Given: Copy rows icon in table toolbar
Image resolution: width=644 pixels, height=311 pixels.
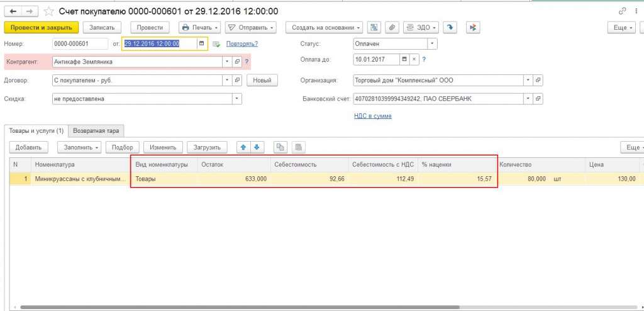Looking at the screenshot, I should coord(280,147).
